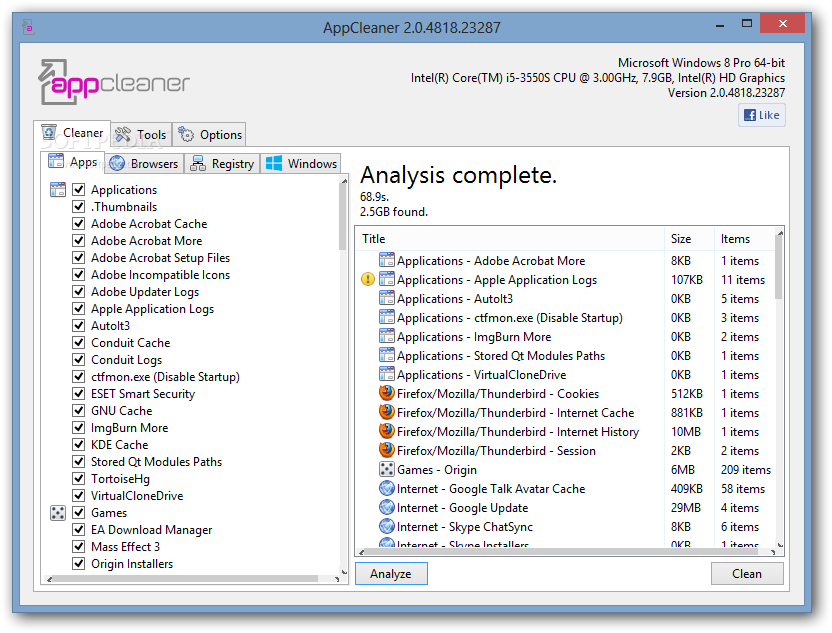This screenshot has width=832, height=633.
Task: Select the Conduit Logs tree entry
Action: (126, 360)
